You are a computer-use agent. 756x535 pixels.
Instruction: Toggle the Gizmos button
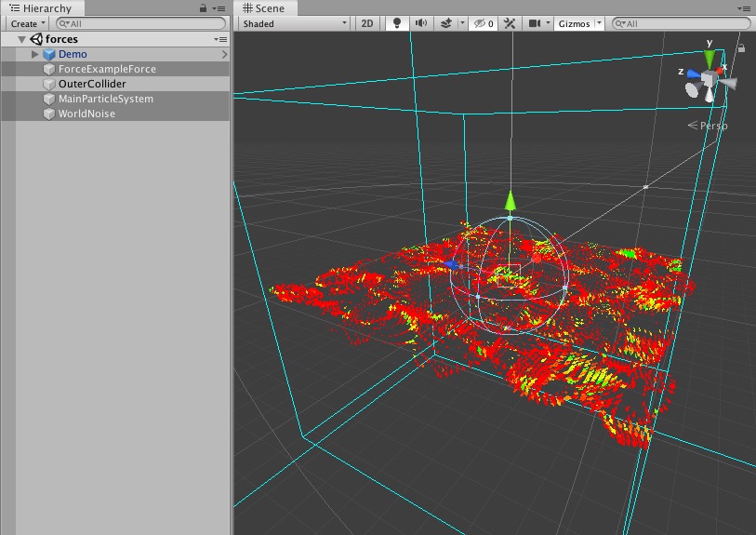click(x=574, y=23)
